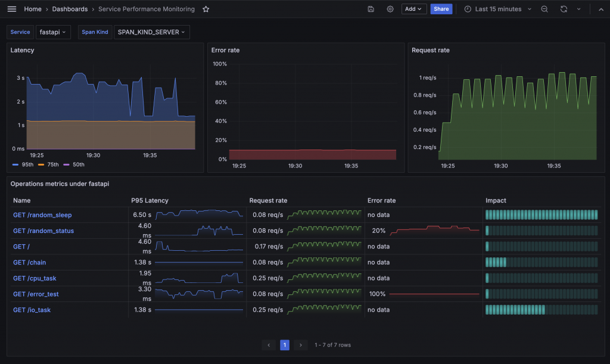Click the Span Kind variable label
Viewport: 610px width, 364px height.
point(95,32)
